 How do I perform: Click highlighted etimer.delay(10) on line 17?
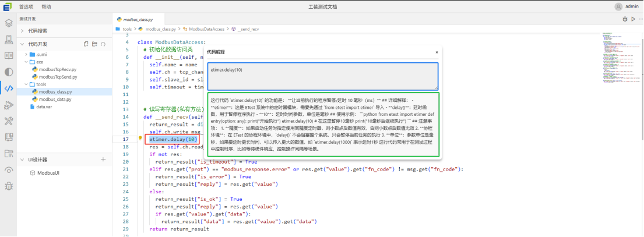[173, 139]
